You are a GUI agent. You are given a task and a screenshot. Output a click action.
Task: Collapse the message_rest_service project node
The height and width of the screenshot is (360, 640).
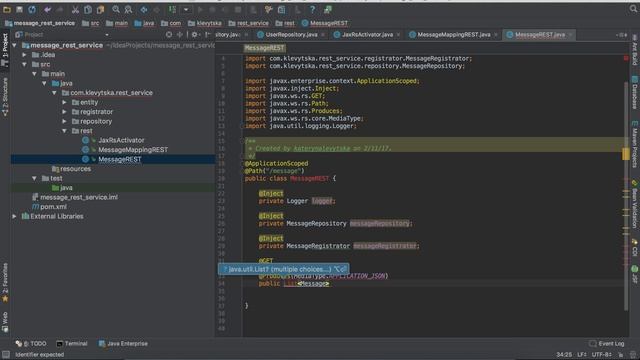[15, 45]
